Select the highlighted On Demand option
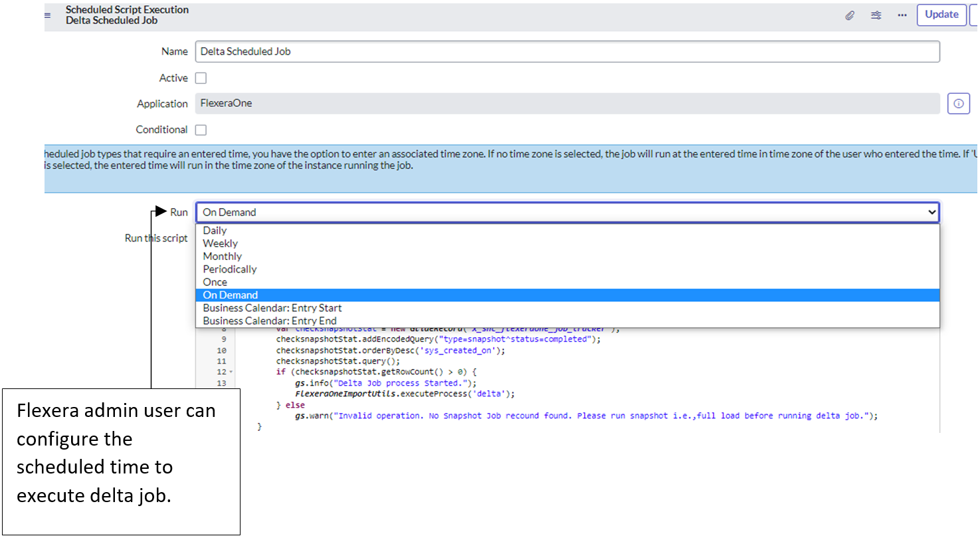The image size is (980, 538). click(230, 295)
